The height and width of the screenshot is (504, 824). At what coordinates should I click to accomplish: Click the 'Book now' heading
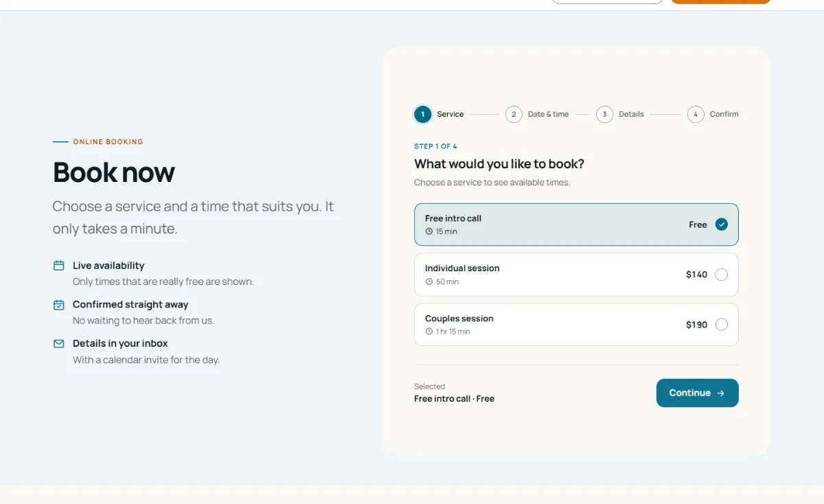(x=114, y=172)
